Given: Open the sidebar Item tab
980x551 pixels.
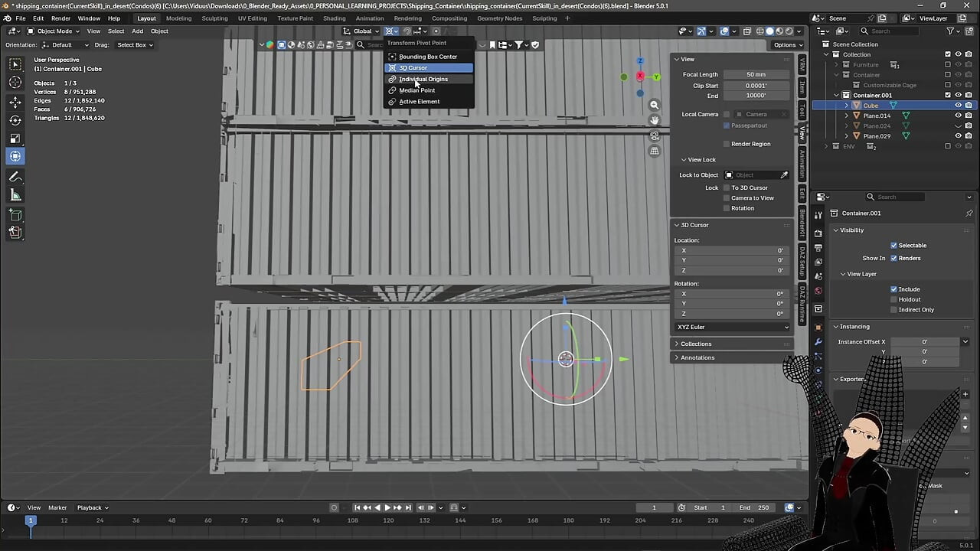Looking at the screenshot, I should coord(802,86).
